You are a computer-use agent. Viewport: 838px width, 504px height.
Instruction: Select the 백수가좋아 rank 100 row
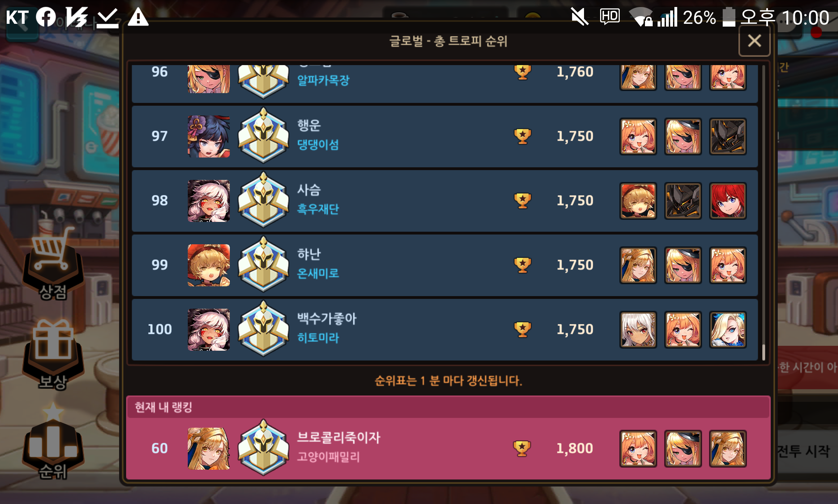click(x=445, y=329)
